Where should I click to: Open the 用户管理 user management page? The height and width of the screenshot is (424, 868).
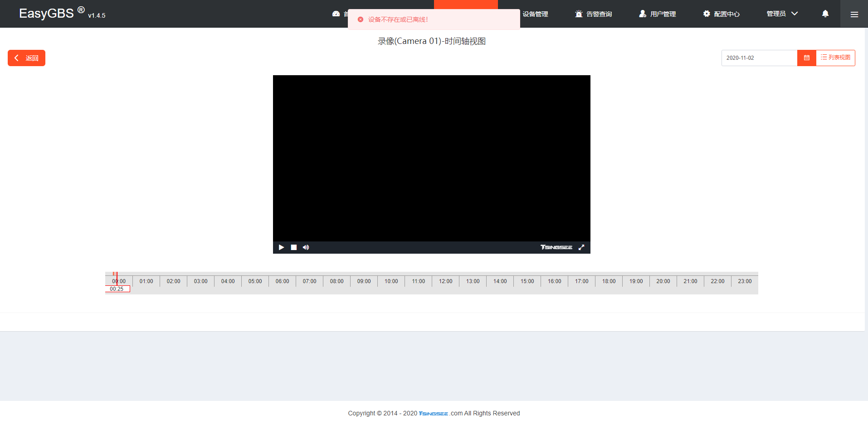[x=658, y=14]
